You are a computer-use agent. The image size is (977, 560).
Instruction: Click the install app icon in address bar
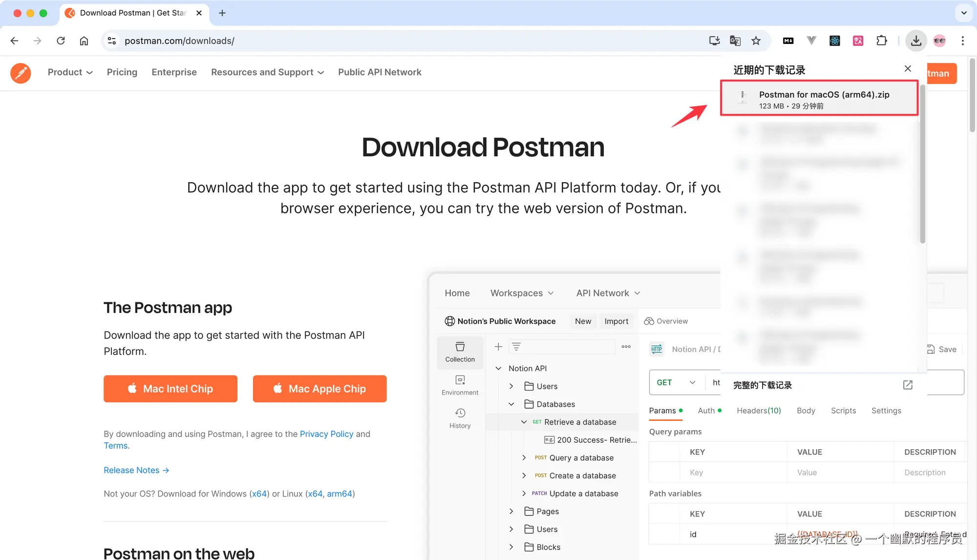pos(714,41)
